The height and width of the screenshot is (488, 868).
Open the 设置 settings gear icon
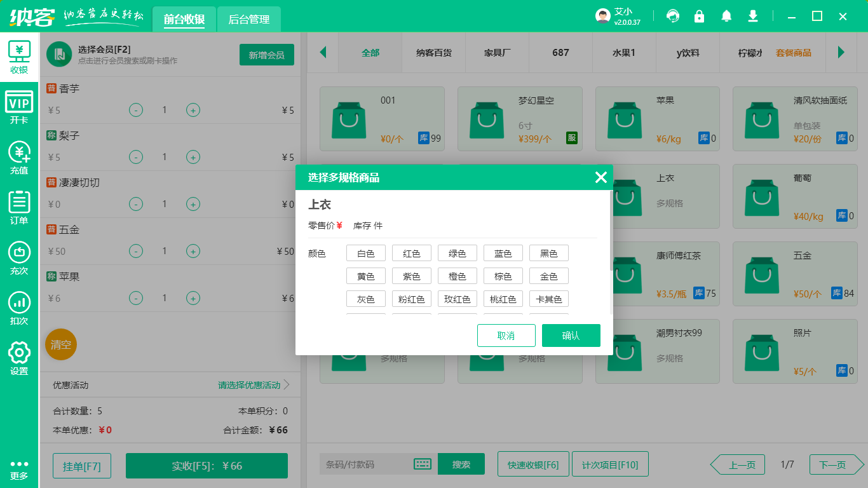(x=19, y=358)
